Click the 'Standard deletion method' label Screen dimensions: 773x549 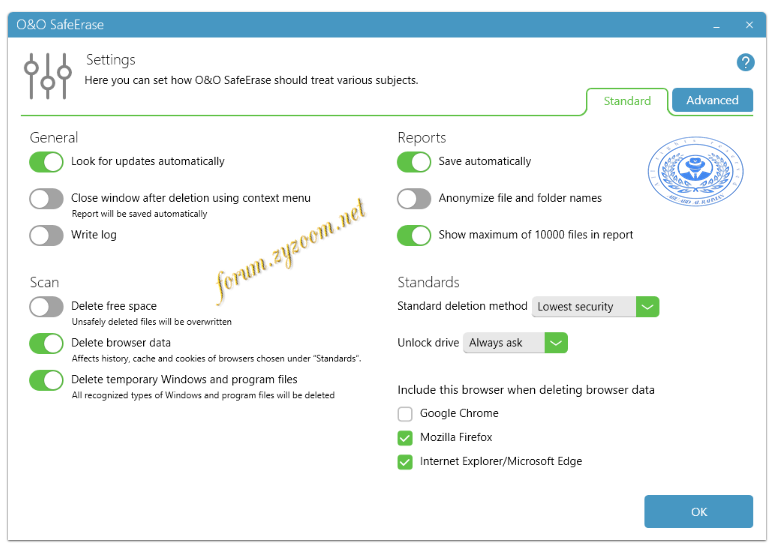pos(462,306)
